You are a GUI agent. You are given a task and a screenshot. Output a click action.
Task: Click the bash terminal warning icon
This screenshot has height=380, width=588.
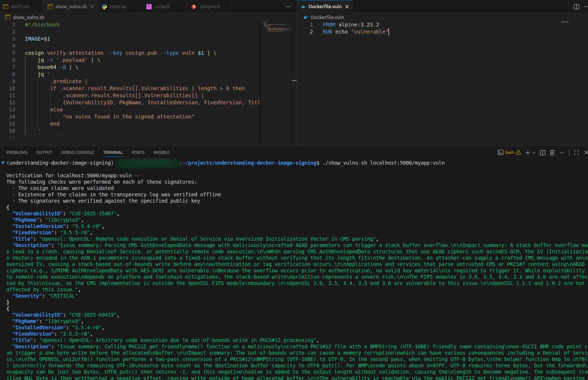point(518,152)
